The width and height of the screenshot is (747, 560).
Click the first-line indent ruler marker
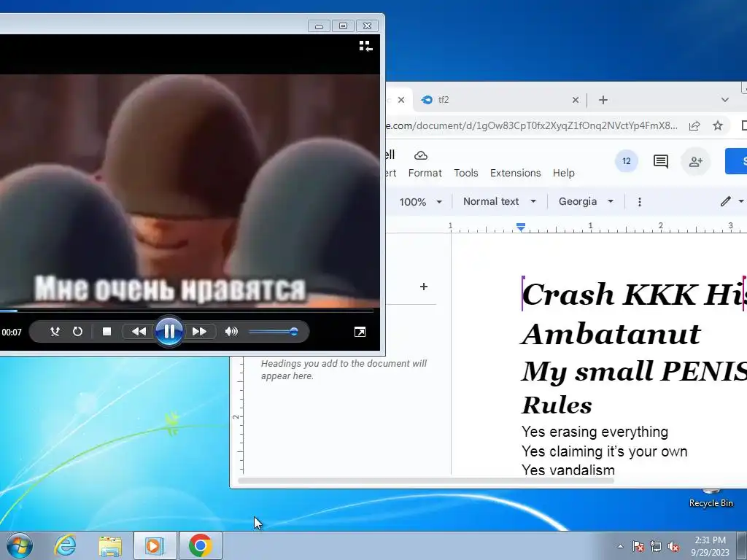click(x=521, y=225)
